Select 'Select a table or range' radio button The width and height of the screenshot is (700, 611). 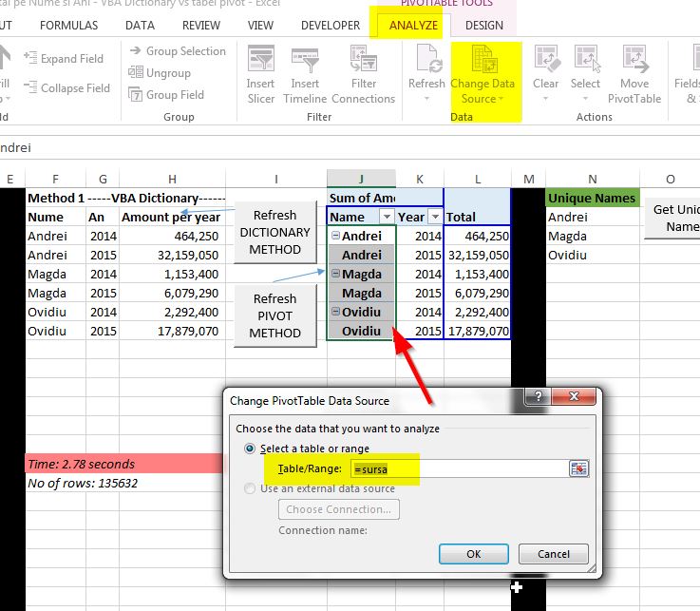click(x=250, y=448)
